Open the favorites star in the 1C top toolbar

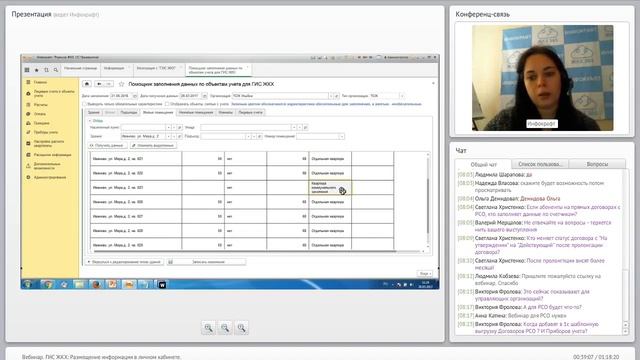(x=37, y=70)
